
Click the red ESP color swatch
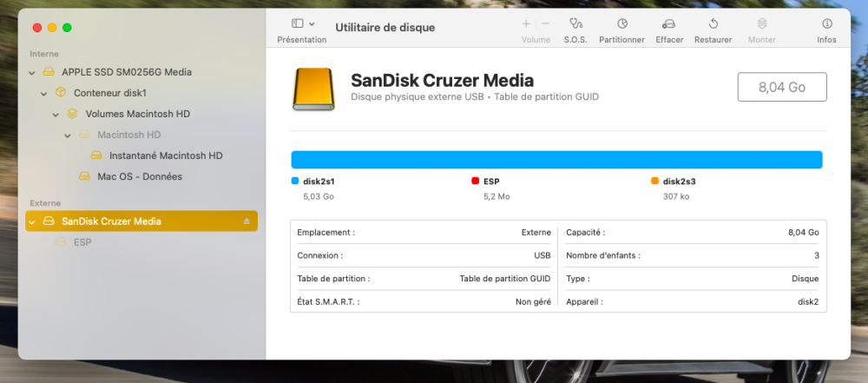pos(475,181)
